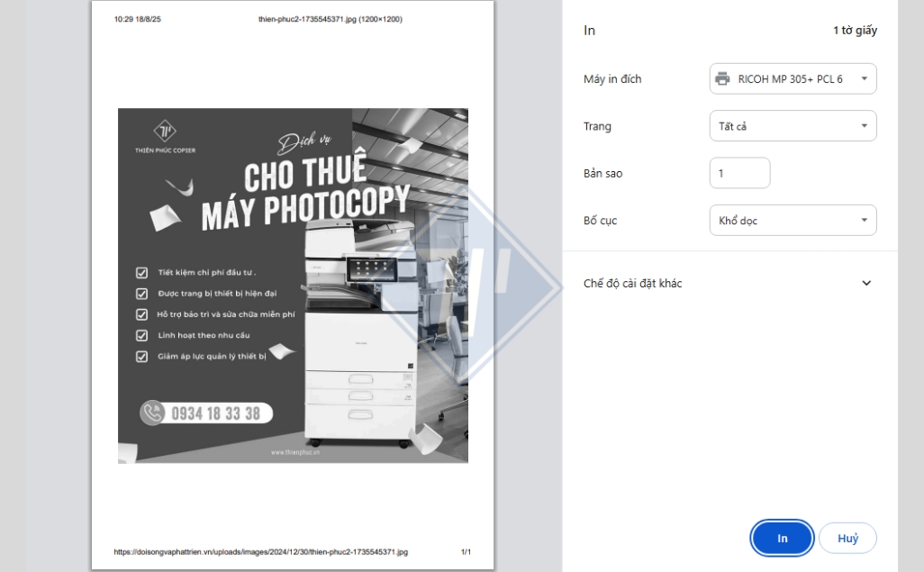
Task: Click the photocopier touchscreen panel in the preview
Action: pos(371,269)
